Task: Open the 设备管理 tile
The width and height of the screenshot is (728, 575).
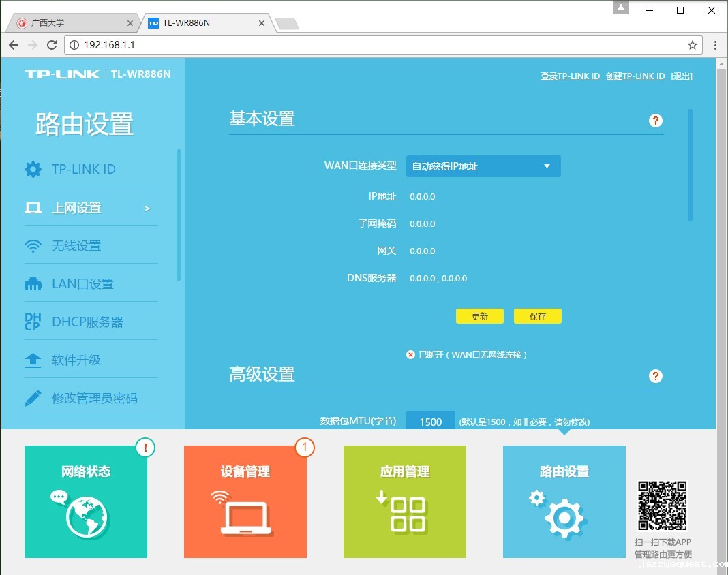Action: point(245,501)
